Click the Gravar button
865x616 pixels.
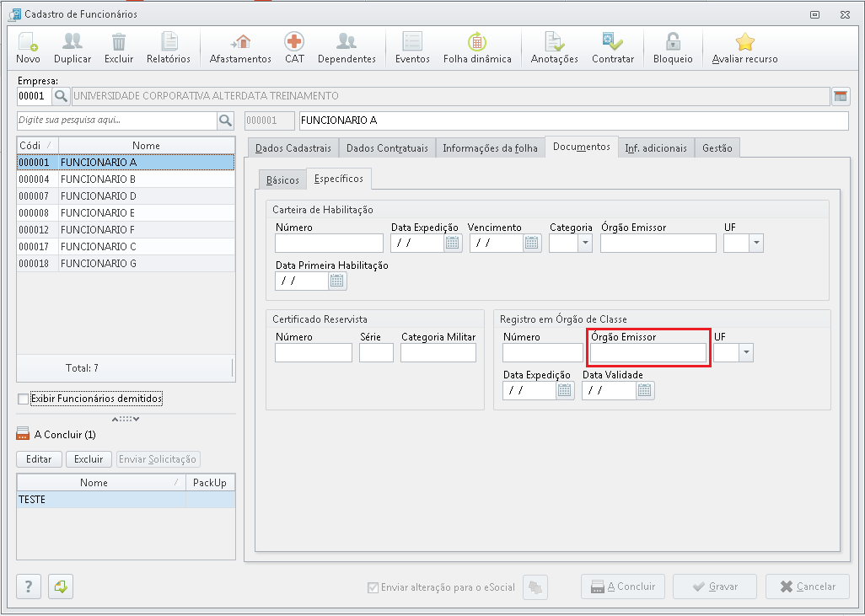click(x=715, y=587)
